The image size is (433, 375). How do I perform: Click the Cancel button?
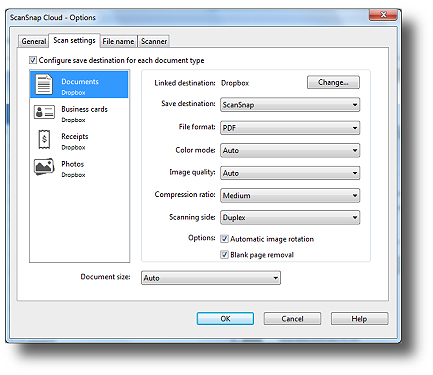(x=292, y=319)
